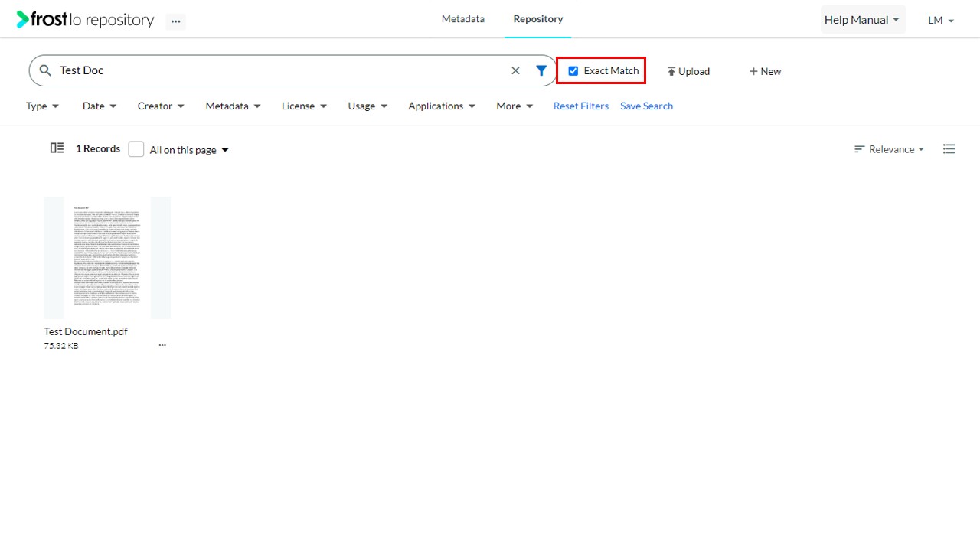Open the Relevance sort dropdown
This screenshot has width=980, height=551.
889,149
